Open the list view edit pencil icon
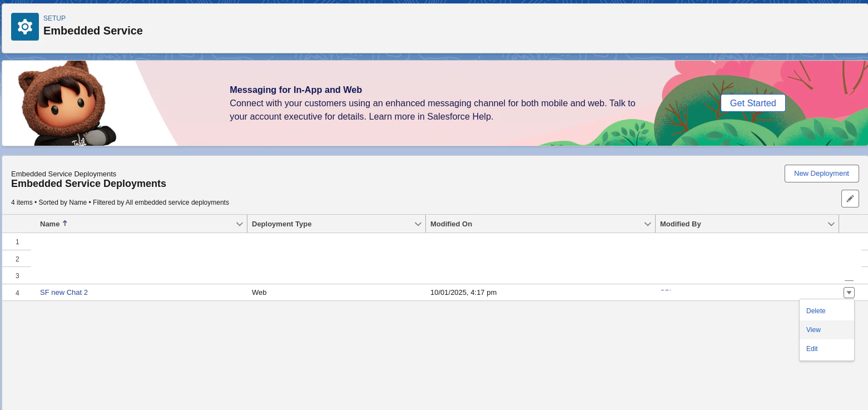Image resolution: width=868 pixels, height=410 pixels. coord(850,199)
